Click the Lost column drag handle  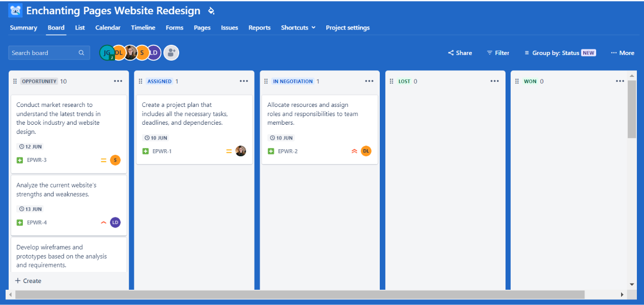click(x=391, y=81)
